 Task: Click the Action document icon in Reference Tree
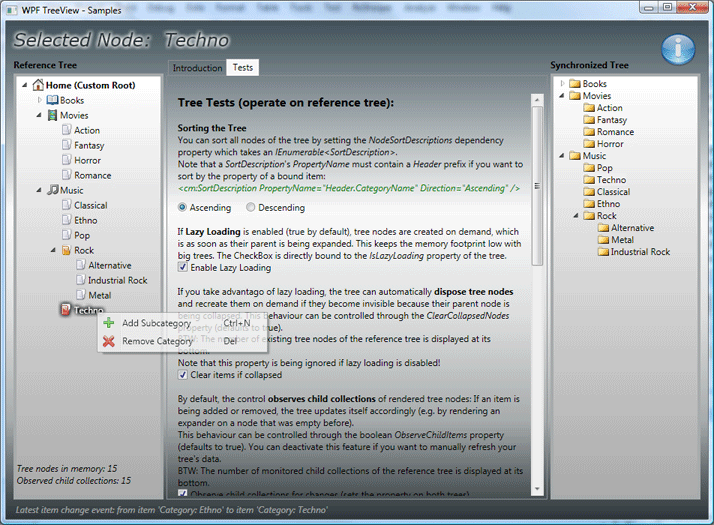pos(66,130)
